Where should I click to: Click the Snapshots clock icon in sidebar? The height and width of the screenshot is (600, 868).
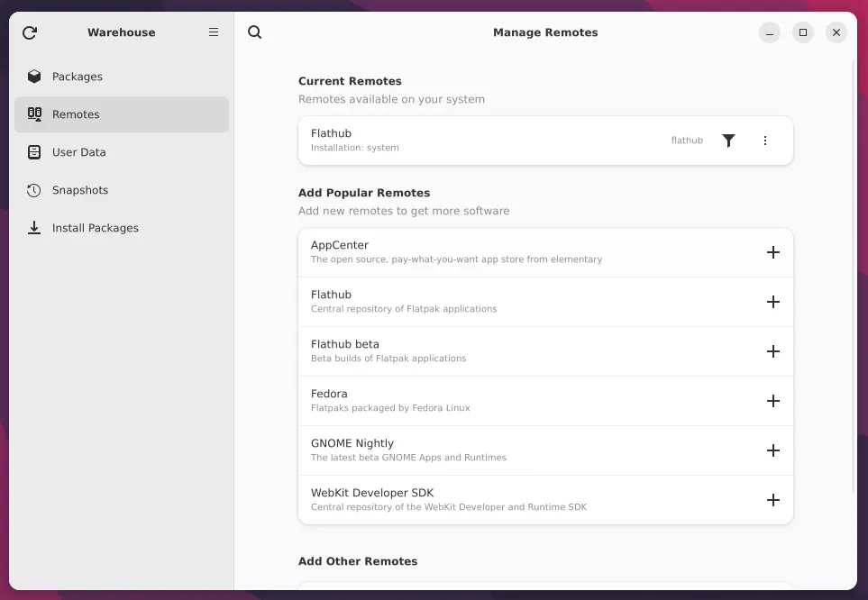[x=34, y=190]
